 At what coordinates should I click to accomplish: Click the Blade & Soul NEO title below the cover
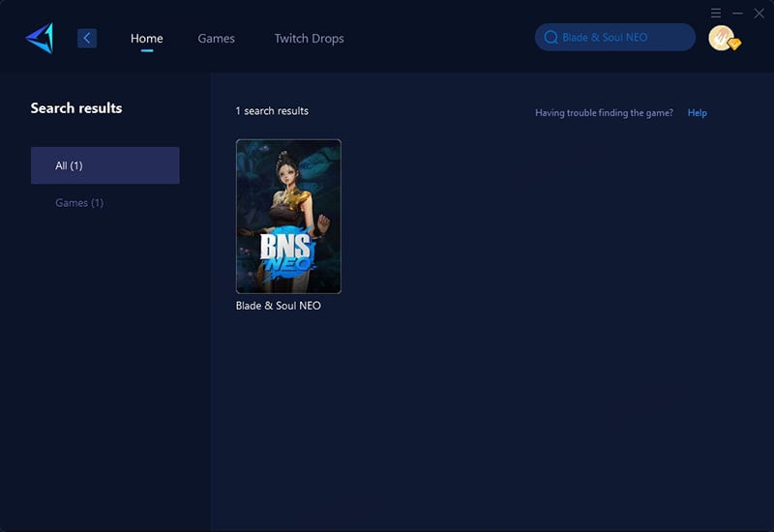279,306
